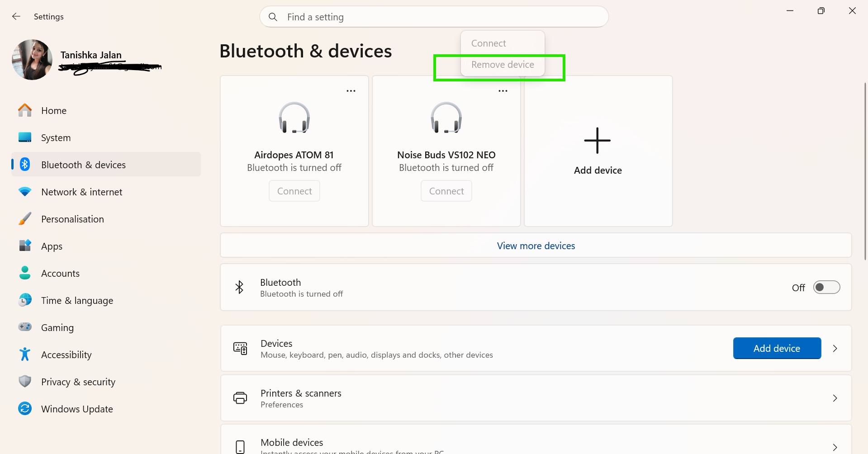Click View more devices link
The height and width of the screenshot is (454, 868).
tap(536, 246)
